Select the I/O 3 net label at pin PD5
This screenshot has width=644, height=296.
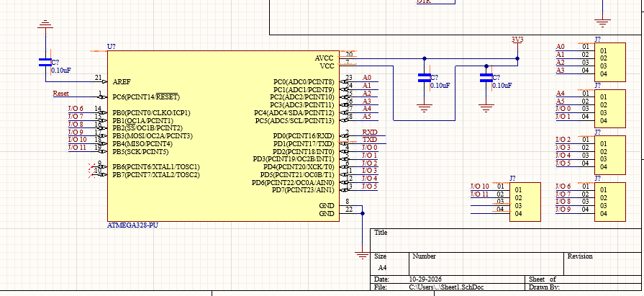370,170
